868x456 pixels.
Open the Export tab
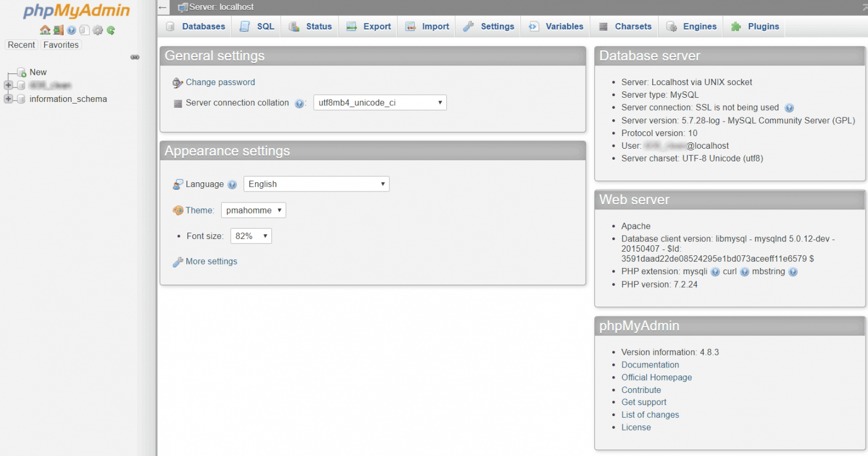click(369, 27)
